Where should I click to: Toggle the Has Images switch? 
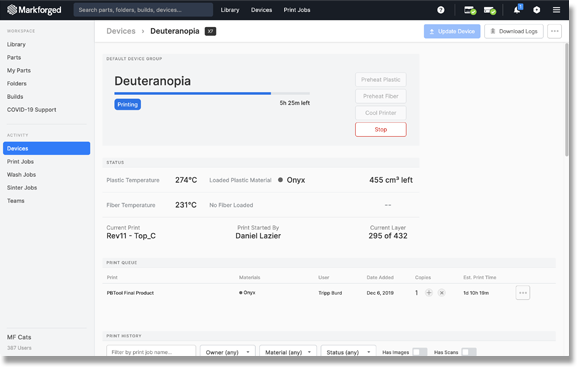(x=420, y=352)
